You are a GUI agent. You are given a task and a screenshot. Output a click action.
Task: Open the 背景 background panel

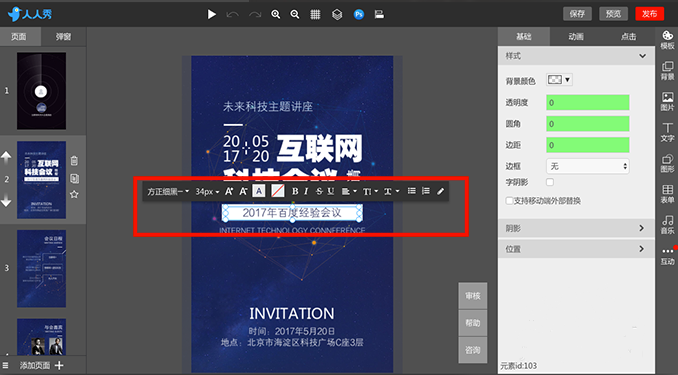pos(667,71)
